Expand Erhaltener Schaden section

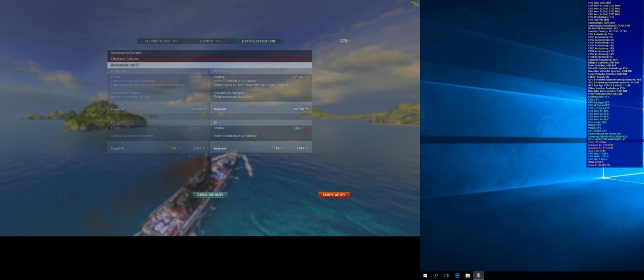[x=210, y=59]
